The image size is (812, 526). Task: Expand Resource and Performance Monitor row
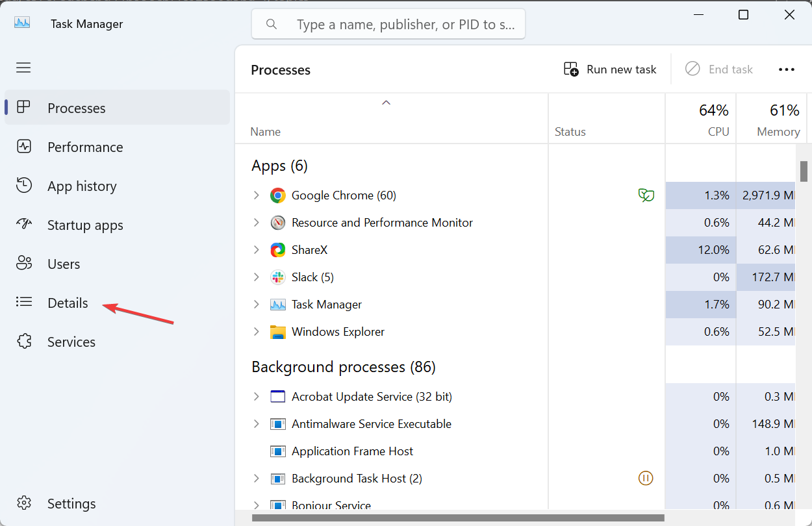[256, 223]
